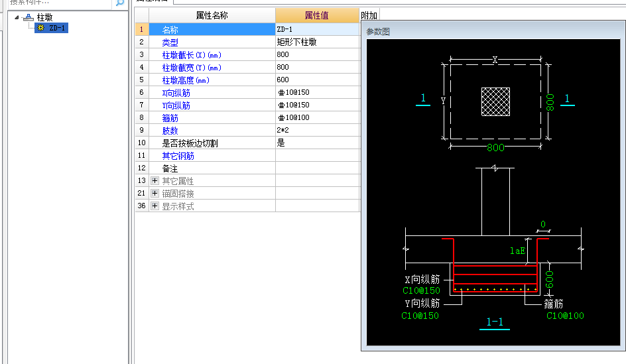The width and height of the screenshot is (626, 364).
Task: Click the 箍筋 property name
Action: click(170, 118)
